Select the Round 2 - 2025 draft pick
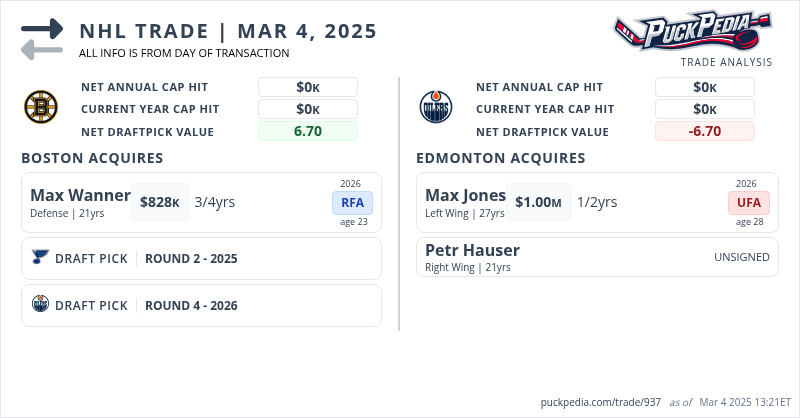This screenshot has width=800, height=418. [191, 258]
